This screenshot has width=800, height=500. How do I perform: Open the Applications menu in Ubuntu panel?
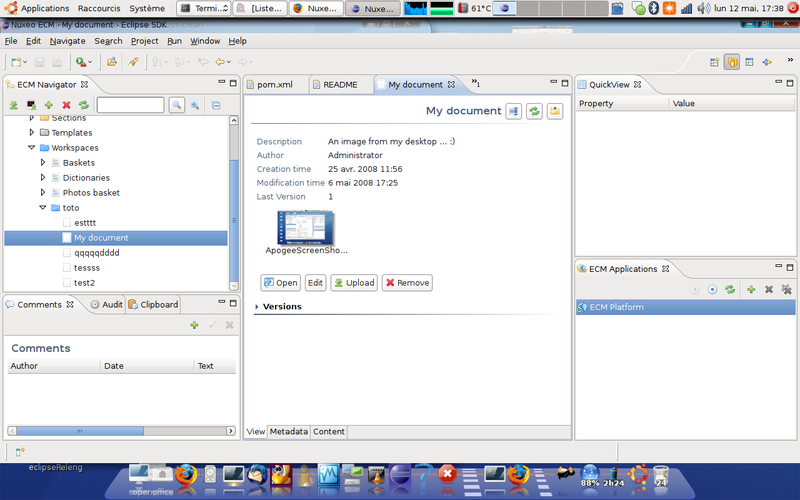pos(44,8)
